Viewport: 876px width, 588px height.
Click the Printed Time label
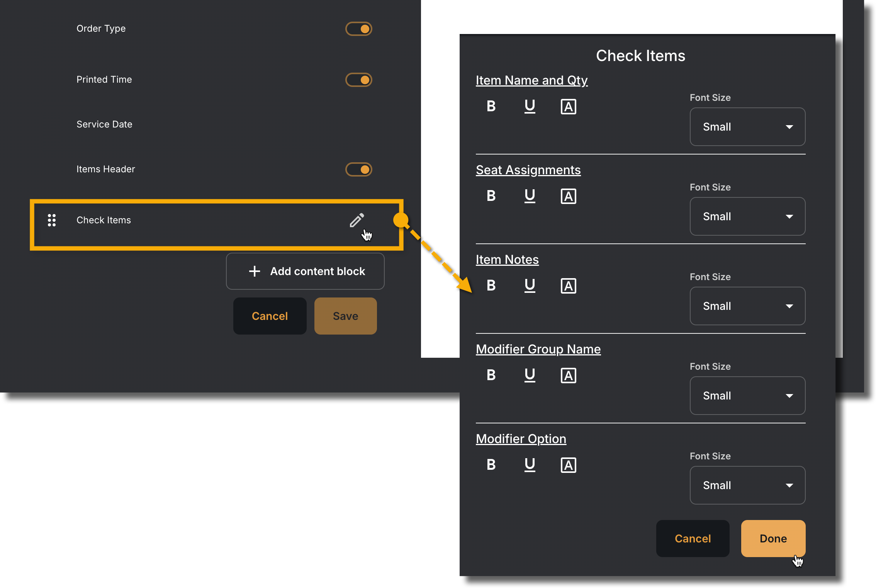[104, 80]
